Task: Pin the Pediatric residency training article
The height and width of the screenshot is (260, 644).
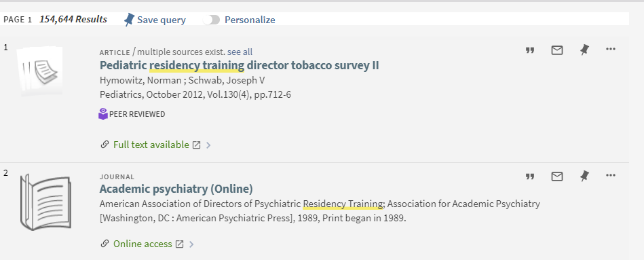Action: pos(584,50)
